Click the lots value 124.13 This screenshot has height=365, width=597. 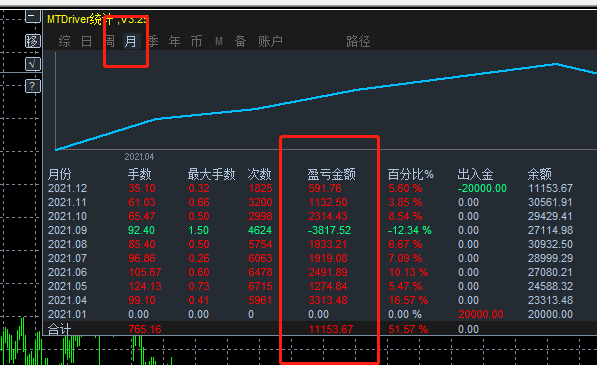pyautogui.click(x=145, y=287)
